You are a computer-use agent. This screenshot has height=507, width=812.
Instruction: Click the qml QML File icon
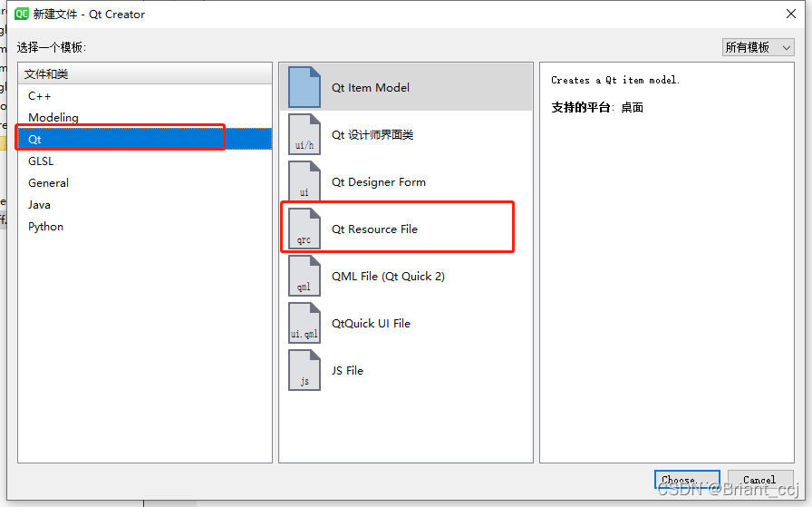[x=304, y=276]
